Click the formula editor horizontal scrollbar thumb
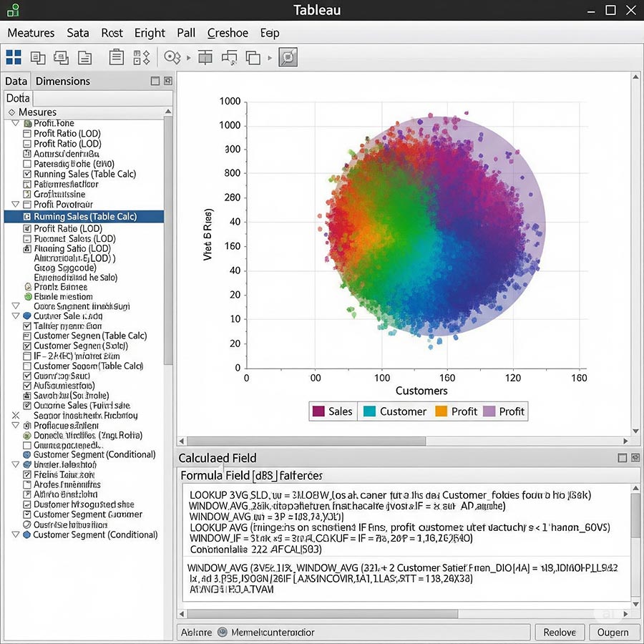This screenshot has width=644, height=644. coord(323,614)
